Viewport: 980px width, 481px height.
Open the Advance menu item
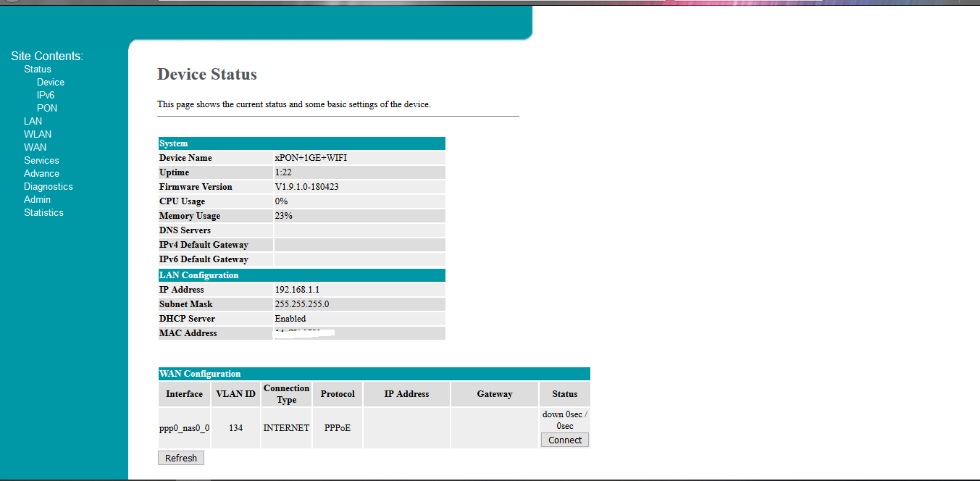coord(41,174)
